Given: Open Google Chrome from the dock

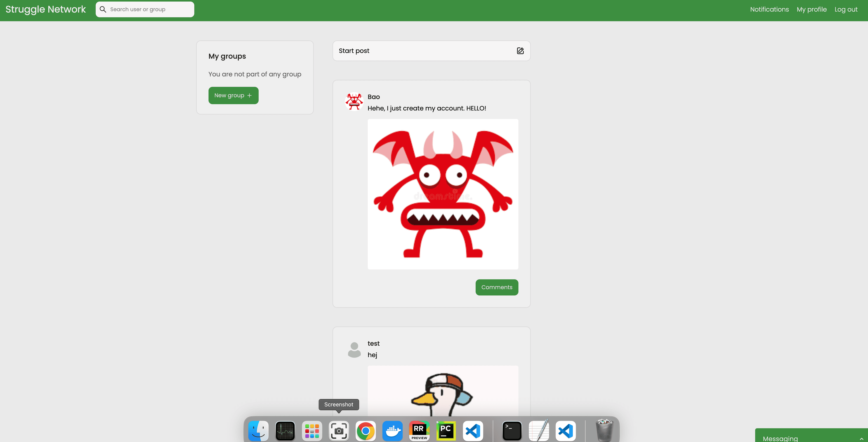Looking at the screenshot, I should (366, 430).
